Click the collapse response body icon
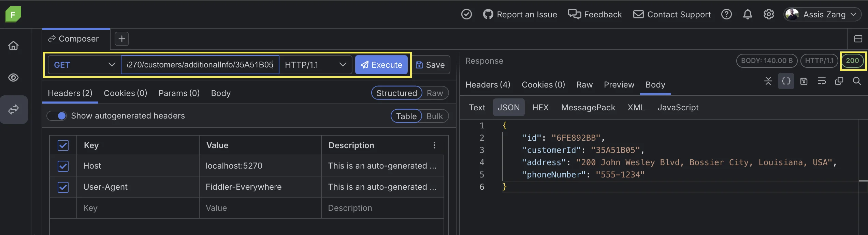The width and height of the screenshot is (868, 235). pos(768,81)
